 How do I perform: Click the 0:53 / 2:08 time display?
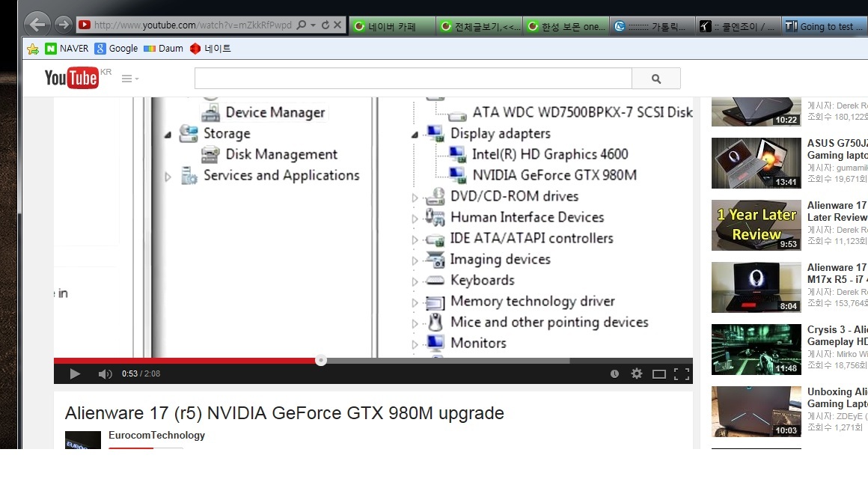pos(141,373)
